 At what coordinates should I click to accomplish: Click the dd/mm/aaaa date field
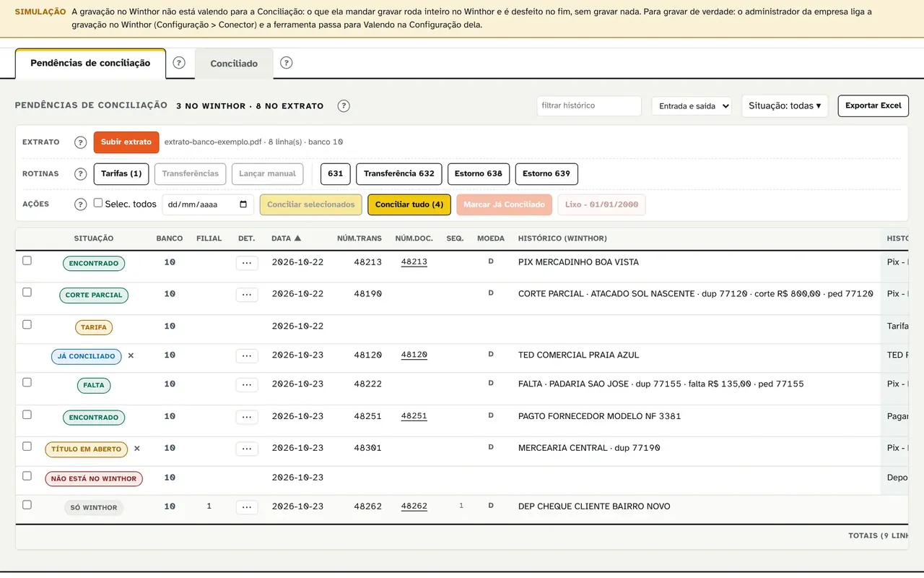point(208,204)
